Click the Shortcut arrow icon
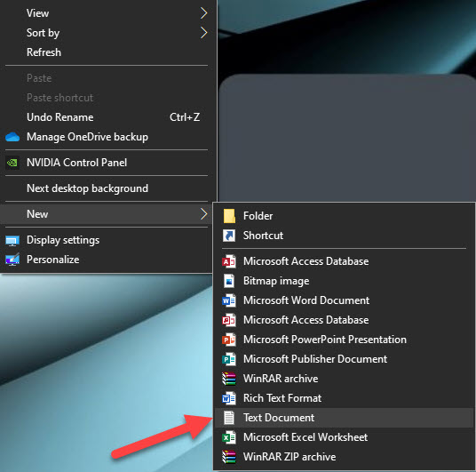 tap(229, 236)
